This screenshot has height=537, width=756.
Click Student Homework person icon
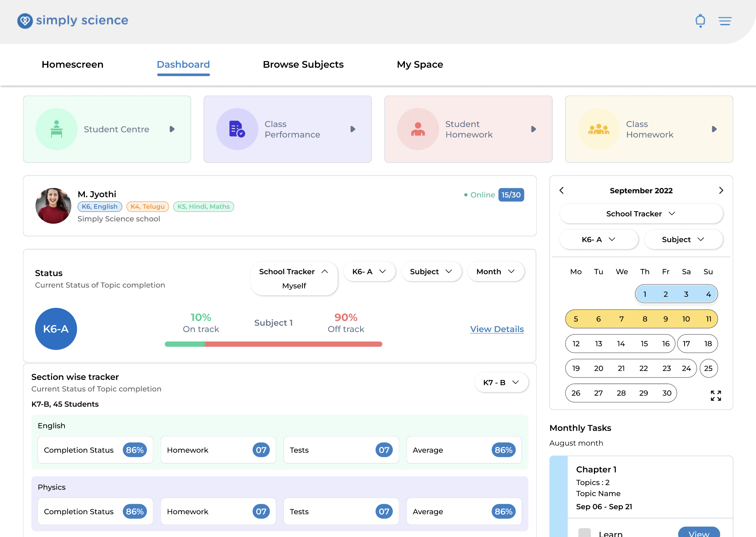418,129
